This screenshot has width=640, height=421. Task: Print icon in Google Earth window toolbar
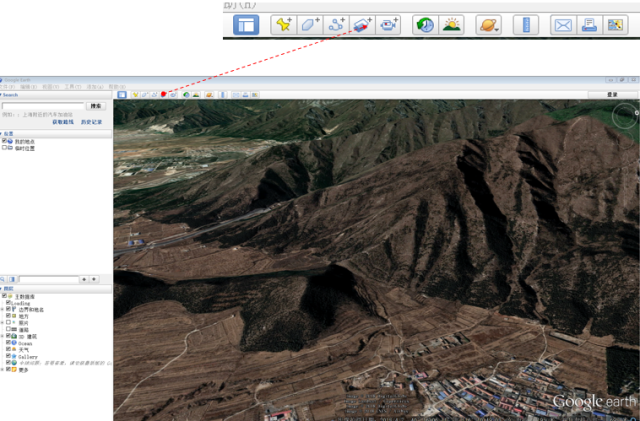click(x=245, y=95)
